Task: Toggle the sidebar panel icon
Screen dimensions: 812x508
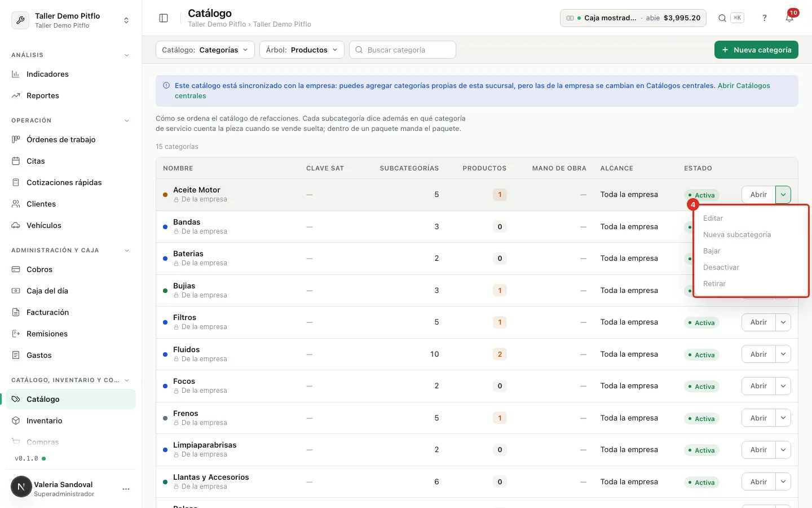Action: 164,18
